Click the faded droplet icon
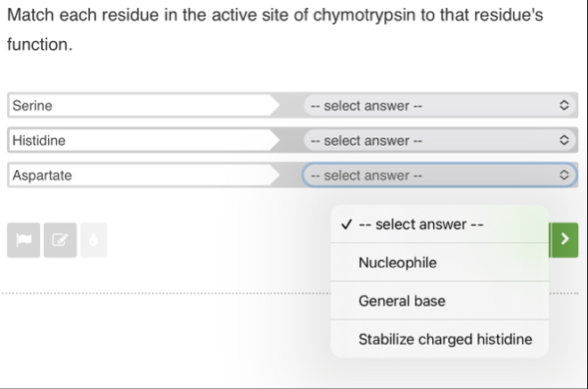588x389 pixels. point(94,240)
